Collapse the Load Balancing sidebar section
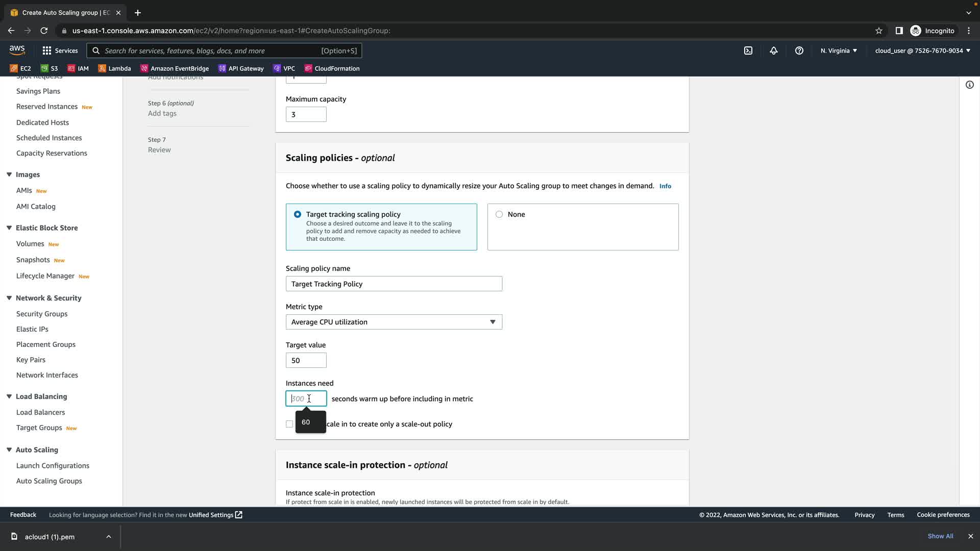The image size is (980, 551). pyautogui.click(x=9, y=396)
